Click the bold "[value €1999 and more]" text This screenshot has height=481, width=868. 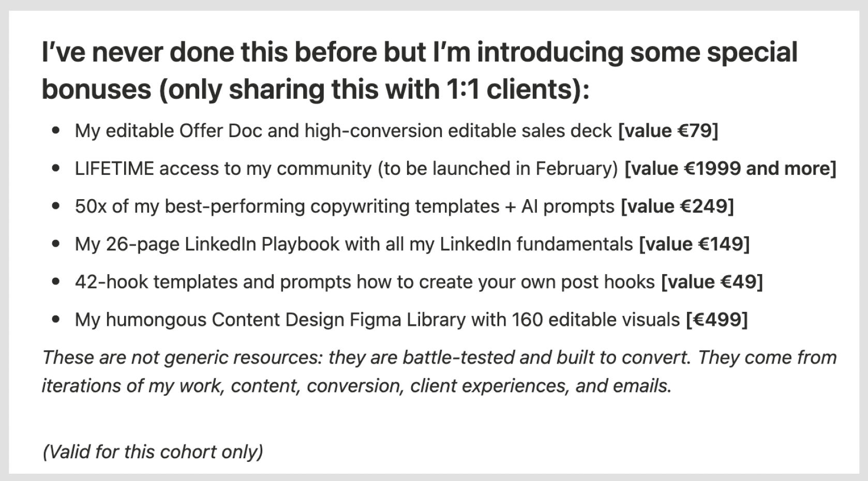click(x=730, y=169)
